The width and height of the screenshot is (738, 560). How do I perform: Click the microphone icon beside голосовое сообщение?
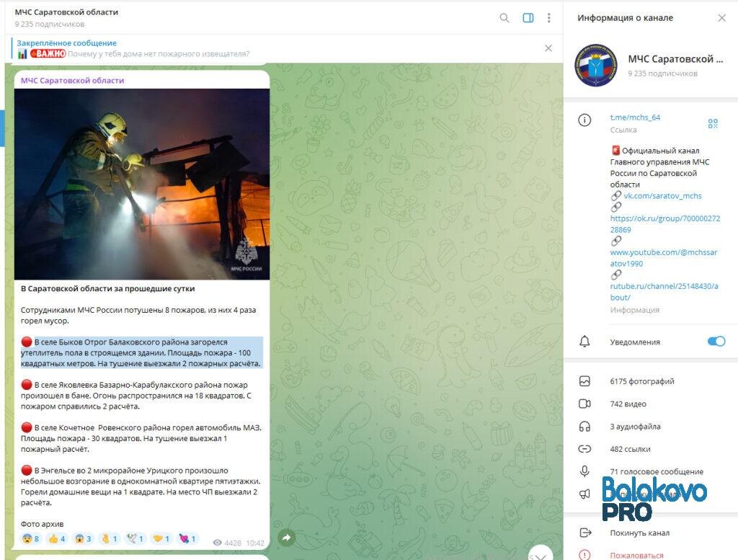[x=584, y=471]
